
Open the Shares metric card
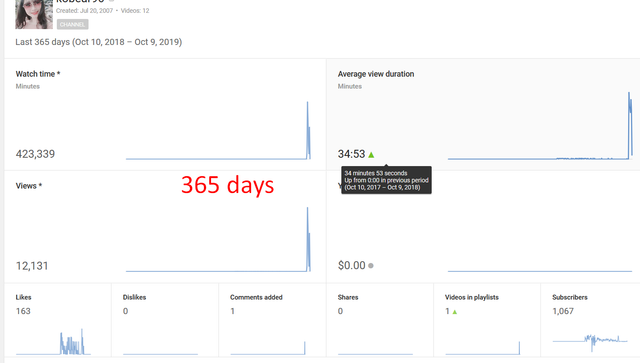click(380, 320)
